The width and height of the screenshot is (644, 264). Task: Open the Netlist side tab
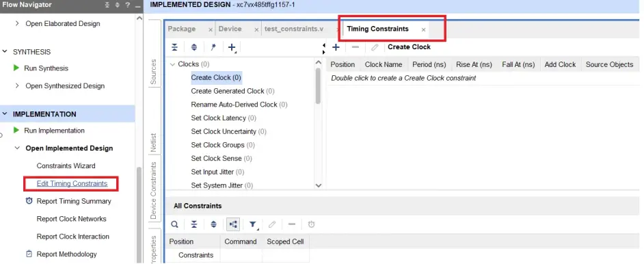[154, 142]
